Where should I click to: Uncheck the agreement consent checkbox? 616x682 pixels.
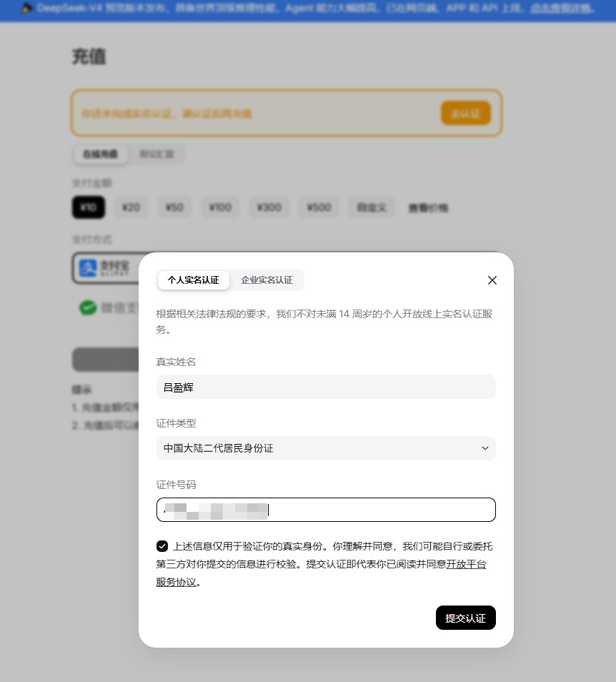click(x=162, y=546)
